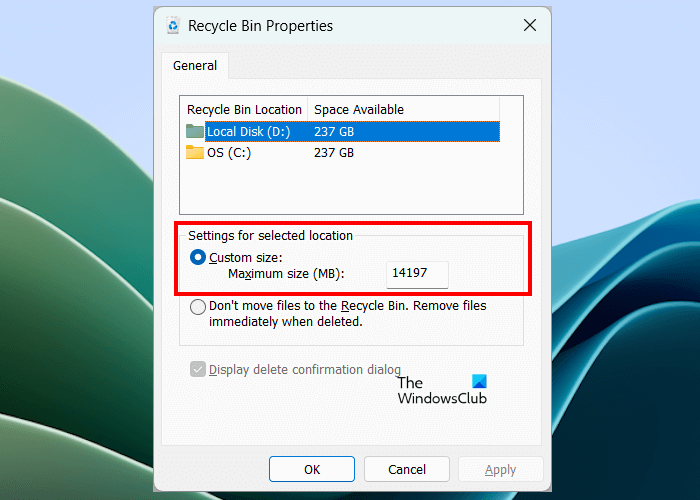Click the Local Disk (D:) folder icon

coord(195,131)
